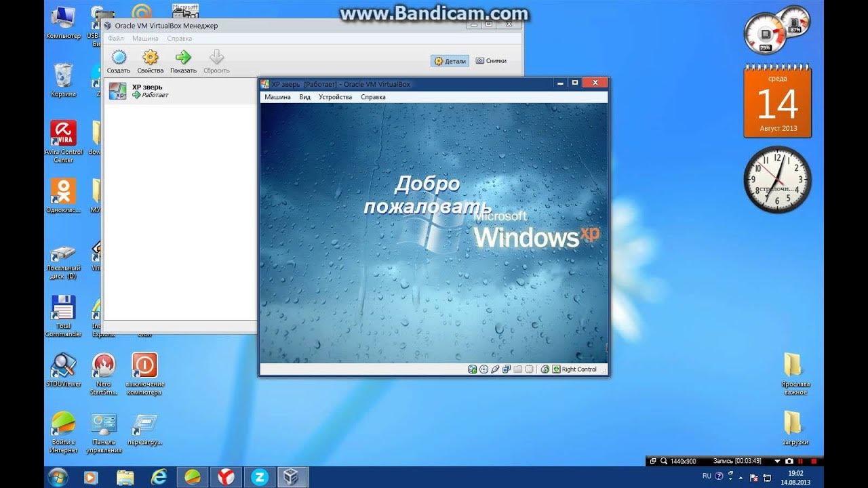Open the Справка menu in the VM window

373,97
